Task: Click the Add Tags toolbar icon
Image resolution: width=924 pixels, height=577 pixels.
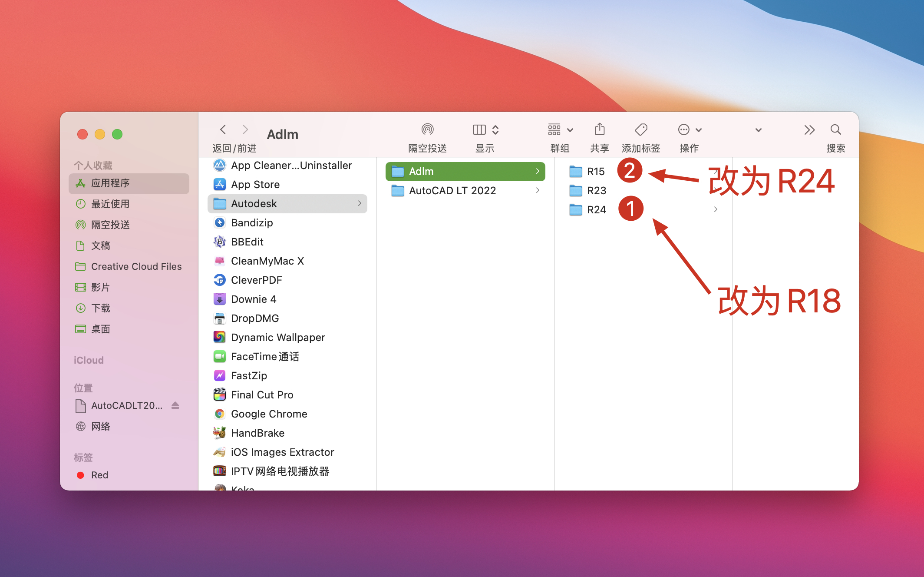Action: coord(641,129)
